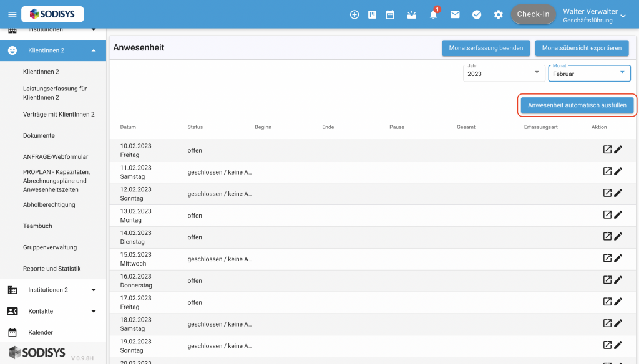Screen dimensions: 639x364
Task: Click the Status column header
Action: coord(195,127)
